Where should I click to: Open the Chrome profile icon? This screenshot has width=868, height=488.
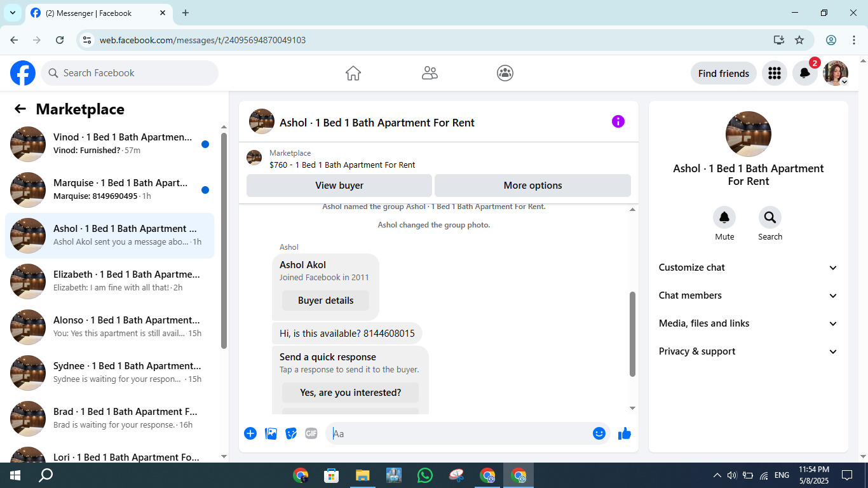[831, 40]
